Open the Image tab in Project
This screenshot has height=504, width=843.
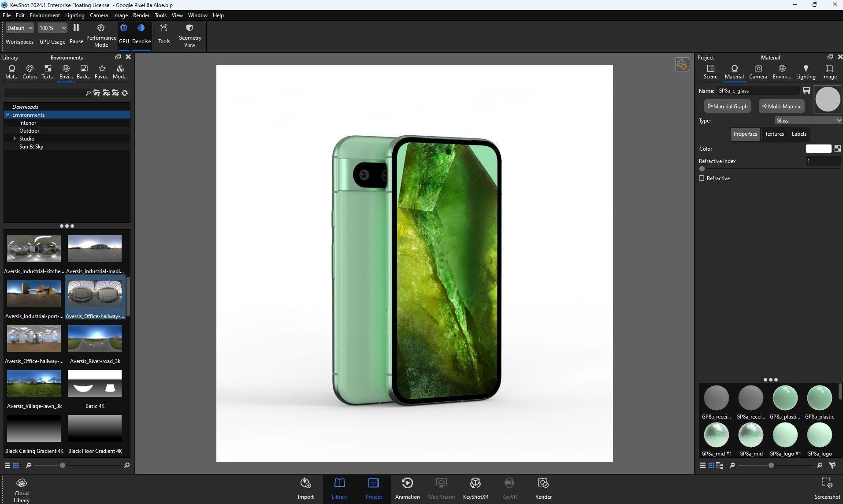click(x=829, y=72)
